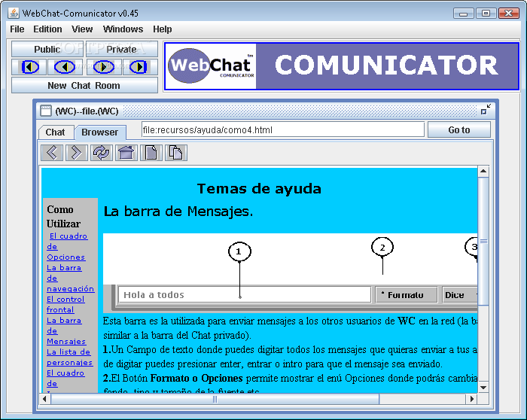Click the 'La barra de Mensajes.' heading text
The height and width of the screenshot is (420, 527).
(x=178, y=212)
